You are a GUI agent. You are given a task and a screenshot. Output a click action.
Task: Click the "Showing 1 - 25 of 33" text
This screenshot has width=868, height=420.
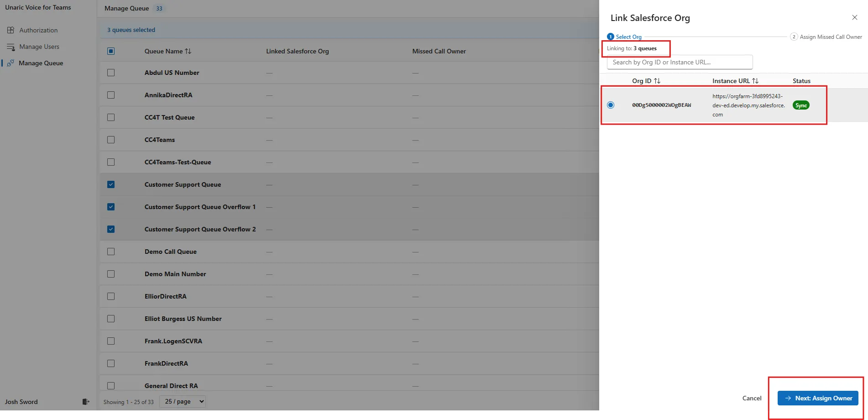coord(129,402)
